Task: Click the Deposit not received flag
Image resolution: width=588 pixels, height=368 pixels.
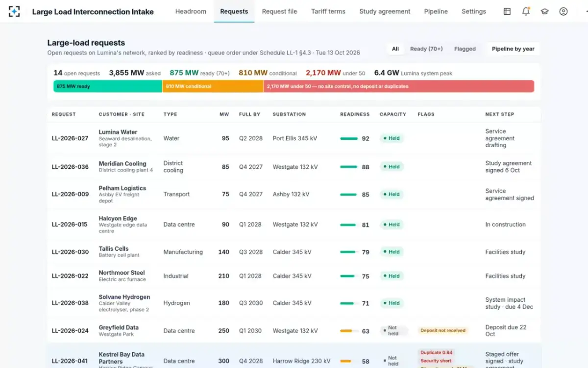Action: (443, 331)
